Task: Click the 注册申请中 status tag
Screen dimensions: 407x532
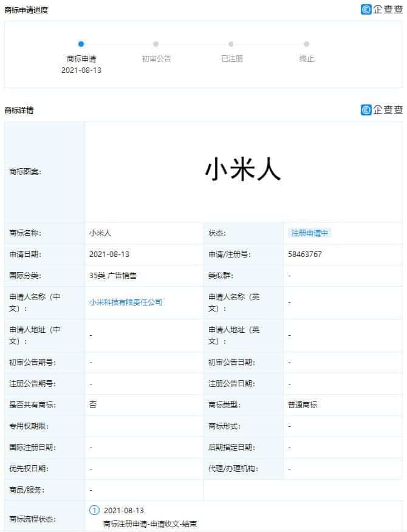Action: [x=310, y=233]
